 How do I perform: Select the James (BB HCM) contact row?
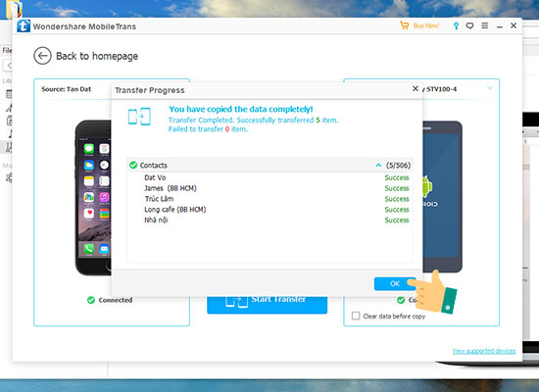click(269, 188)
